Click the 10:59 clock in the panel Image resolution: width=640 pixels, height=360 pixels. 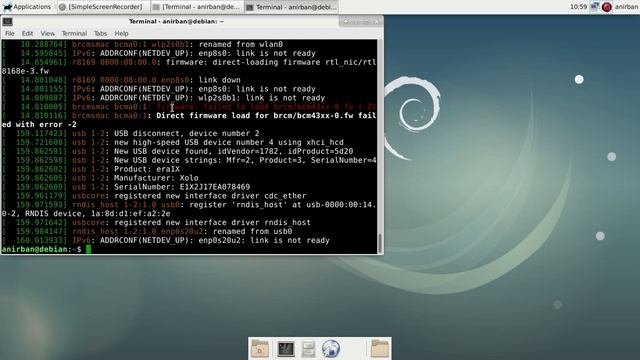[578, 7]
